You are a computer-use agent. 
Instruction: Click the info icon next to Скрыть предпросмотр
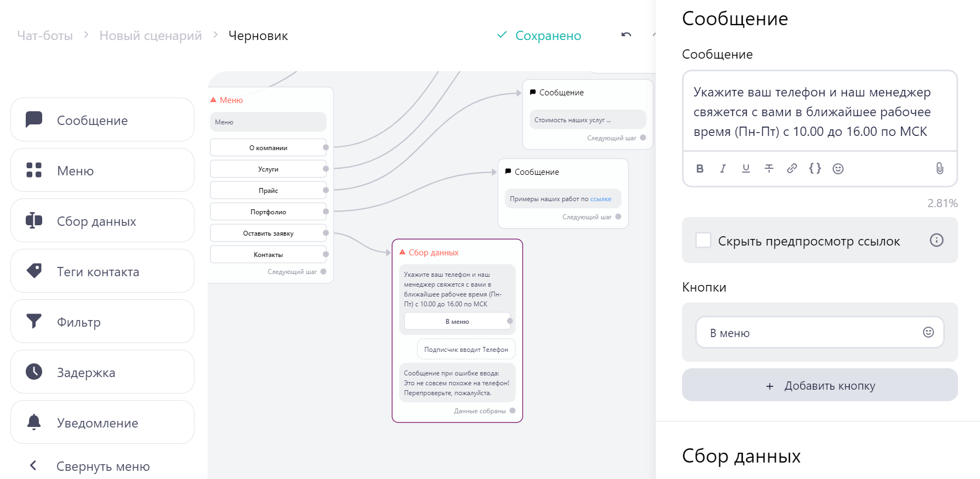936,240
